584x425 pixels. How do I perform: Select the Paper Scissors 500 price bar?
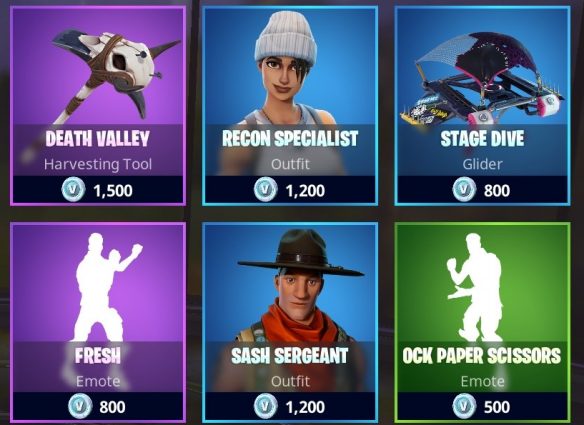point(482,406)
